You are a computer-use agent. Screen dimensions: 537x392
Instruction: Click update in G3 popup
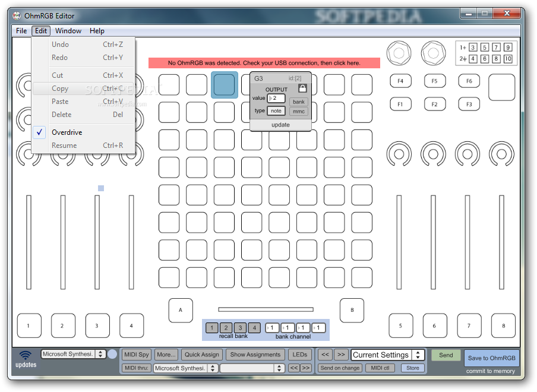click(x=280, y=125)
